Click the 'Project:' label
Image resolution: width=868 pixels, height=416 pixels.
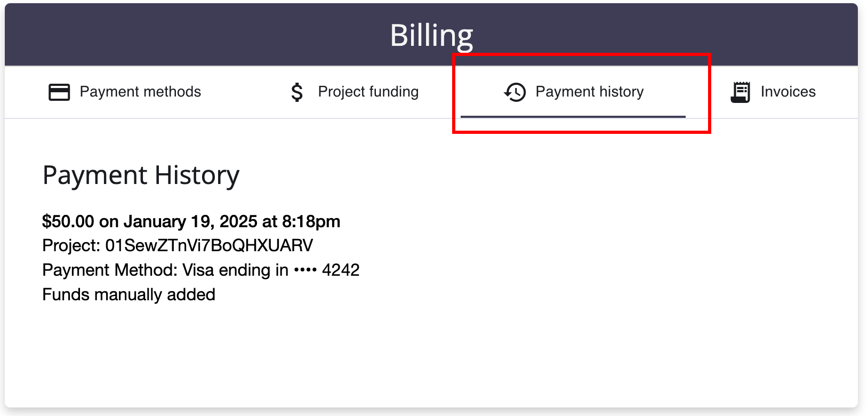[71, 245]
